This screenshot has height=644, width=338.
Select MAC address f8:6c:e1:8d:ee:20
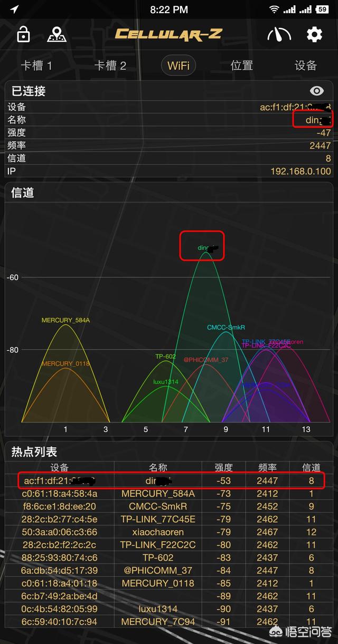60,506
